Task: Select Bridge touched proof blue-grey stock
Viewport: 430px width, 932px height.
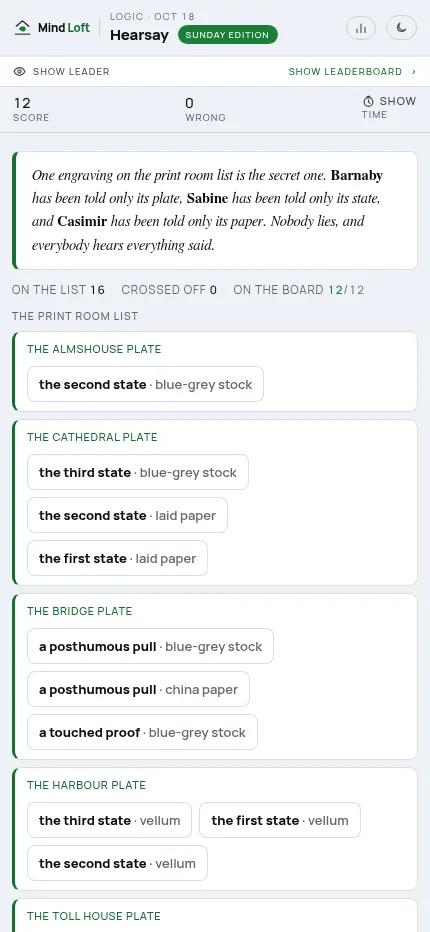Action: (x=142, y=732)
